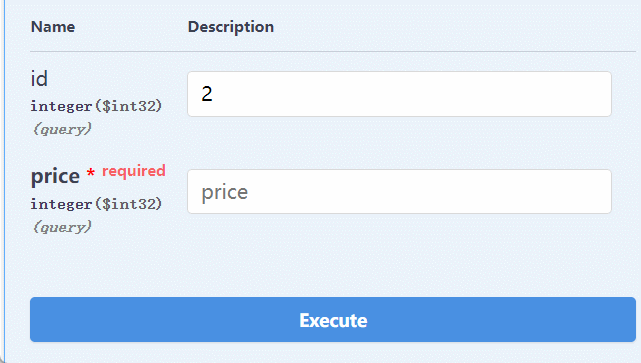Focus the id input field
641x363 pixels.
399,94
